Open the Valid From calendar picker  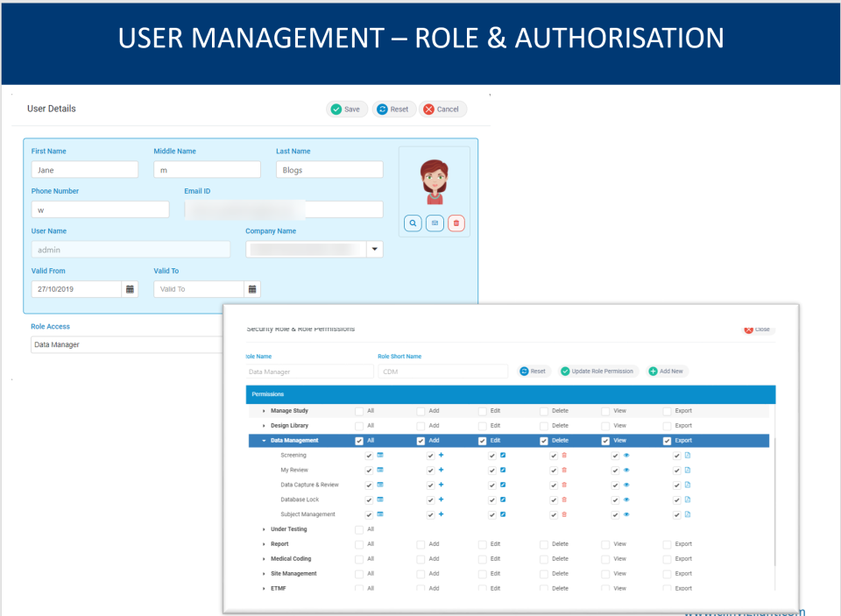(x=130, y=288)
